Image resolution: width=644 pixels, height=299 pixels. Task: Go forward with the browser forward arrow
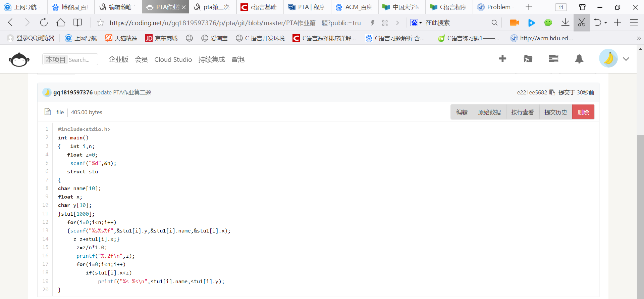pyautogui.click(x=27, y=23)
